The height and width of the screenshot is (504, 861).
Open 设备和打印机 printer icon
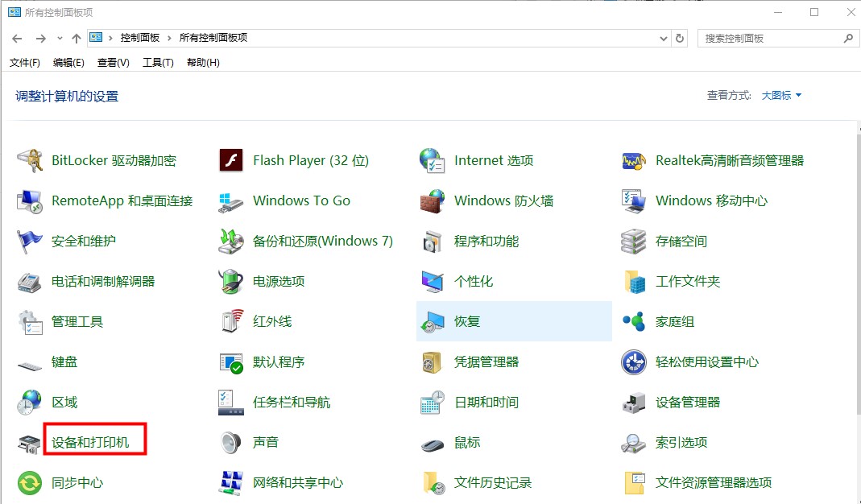(30, 444)
